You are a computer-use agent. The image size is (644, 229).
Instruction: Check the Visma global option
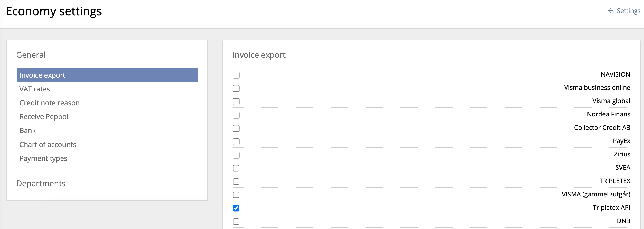236,102
